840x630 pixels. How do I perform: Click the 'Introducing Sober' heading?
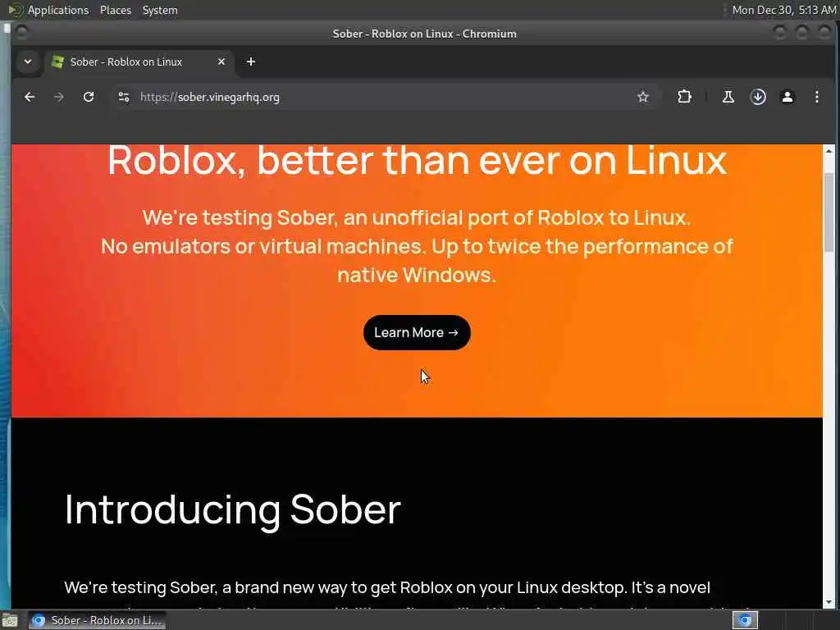(232, 510)
